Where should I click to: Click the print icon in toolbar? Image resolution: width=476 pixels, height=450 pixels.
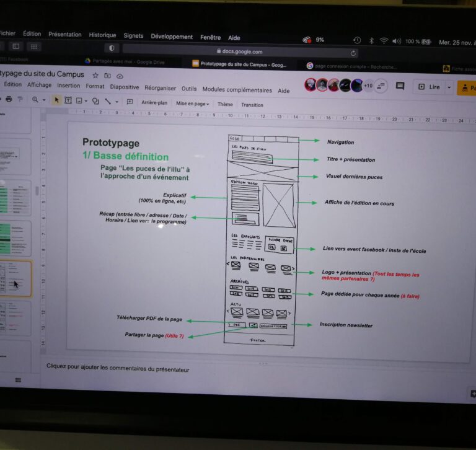(x=9, y=99)
